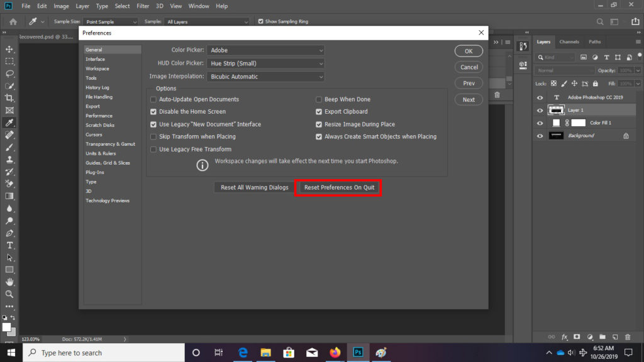Open the Sample Size dropdown

111,22
